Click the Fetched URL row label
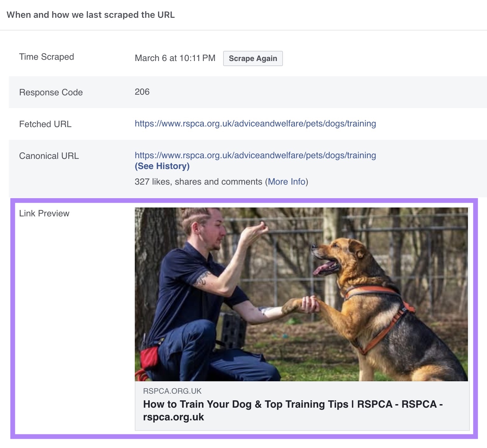 pos(45,124)
